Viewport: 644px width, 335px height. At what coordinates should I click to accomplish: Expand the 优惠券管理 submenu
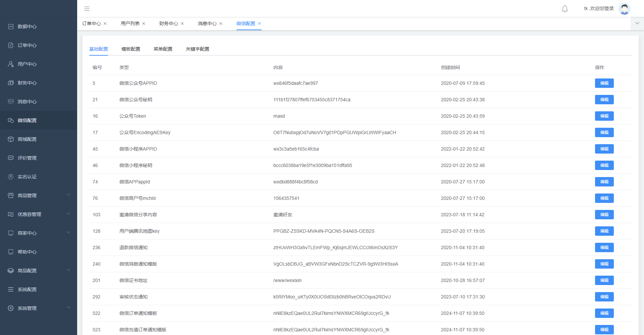(x=39, y=214)
